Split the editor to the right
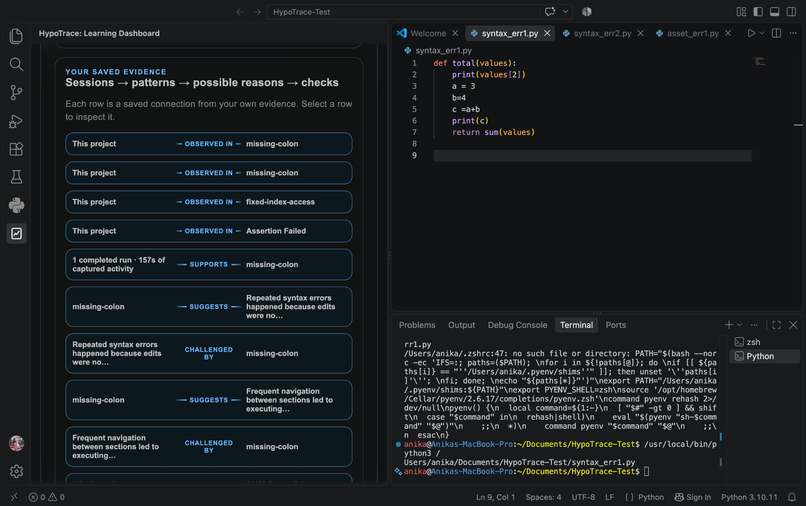 tap(777, 33)
